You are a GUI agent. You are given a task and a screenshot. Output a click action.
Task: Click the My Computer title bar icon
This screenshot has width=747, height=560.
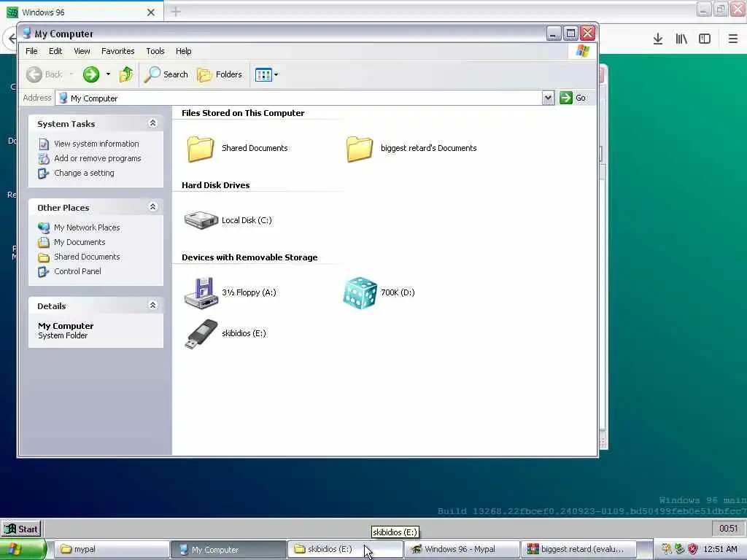click(x=27, y=34)
